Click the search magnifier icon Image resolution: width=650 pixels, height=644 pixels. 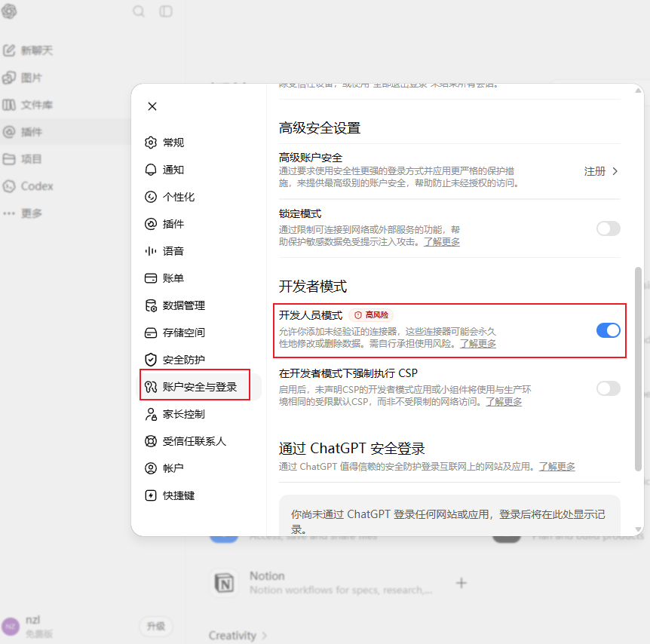coord(139,11)
